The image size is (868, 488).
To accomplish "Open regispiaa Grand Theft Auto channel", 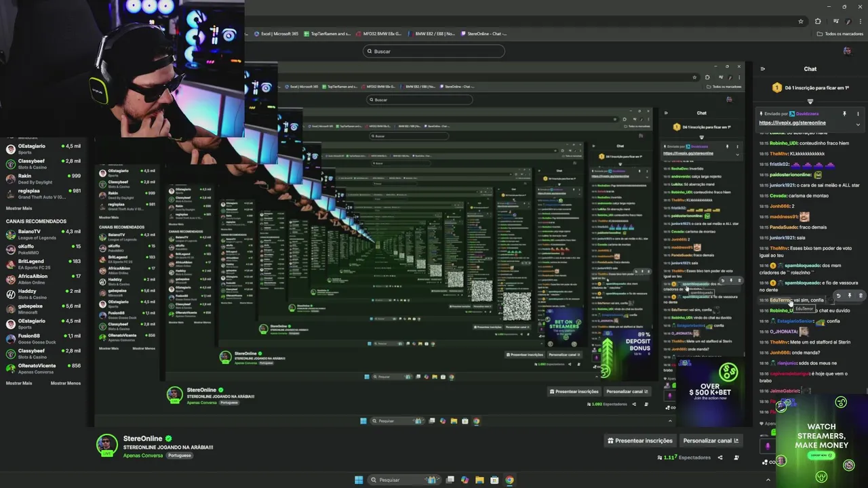I will point(43,194).
